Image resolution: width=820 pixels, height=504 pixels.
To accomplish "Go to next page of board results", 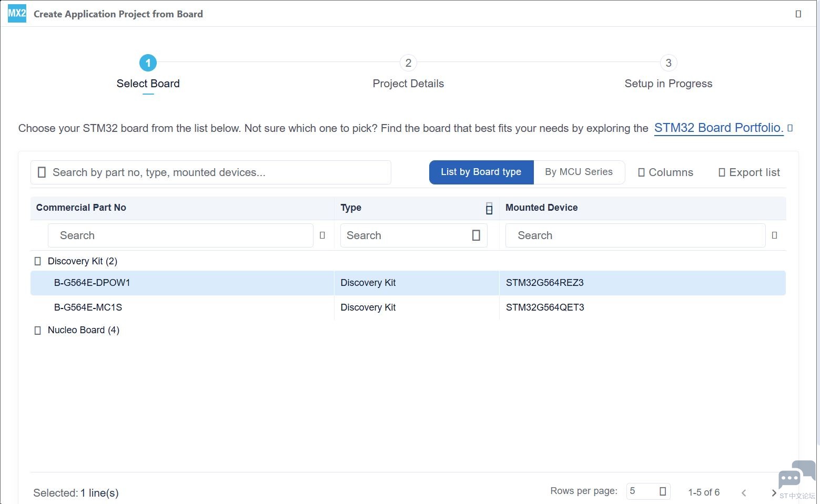I will point(774,492).
